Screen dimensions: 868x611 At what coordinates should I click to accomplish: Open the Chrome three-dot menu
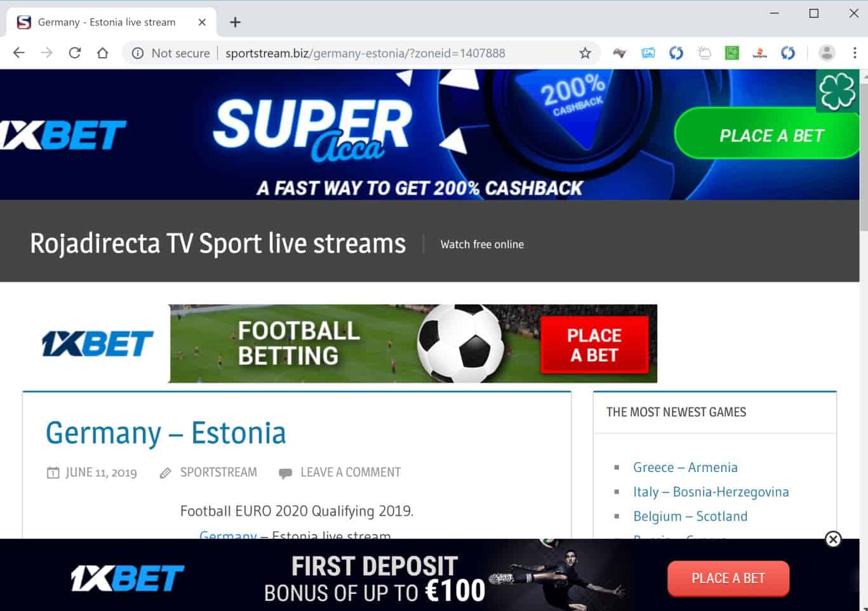(855, 53)
